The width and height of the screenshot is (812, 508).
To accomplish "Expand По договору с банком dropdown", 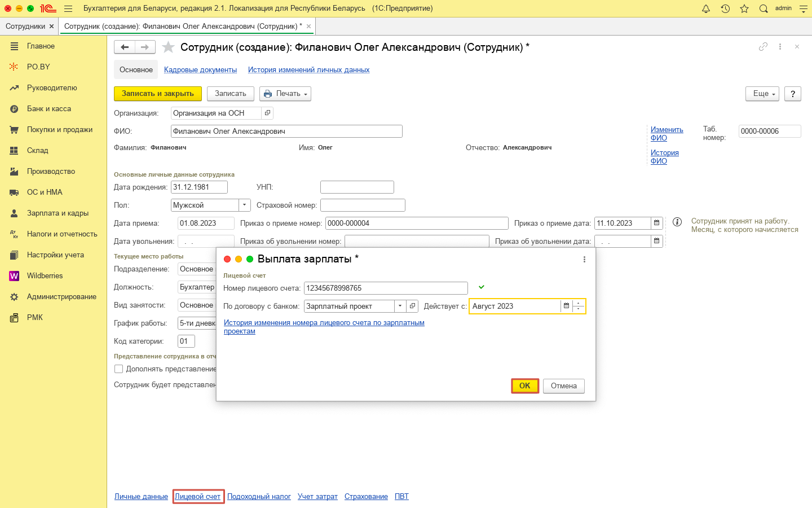I will tap(400, 306).
